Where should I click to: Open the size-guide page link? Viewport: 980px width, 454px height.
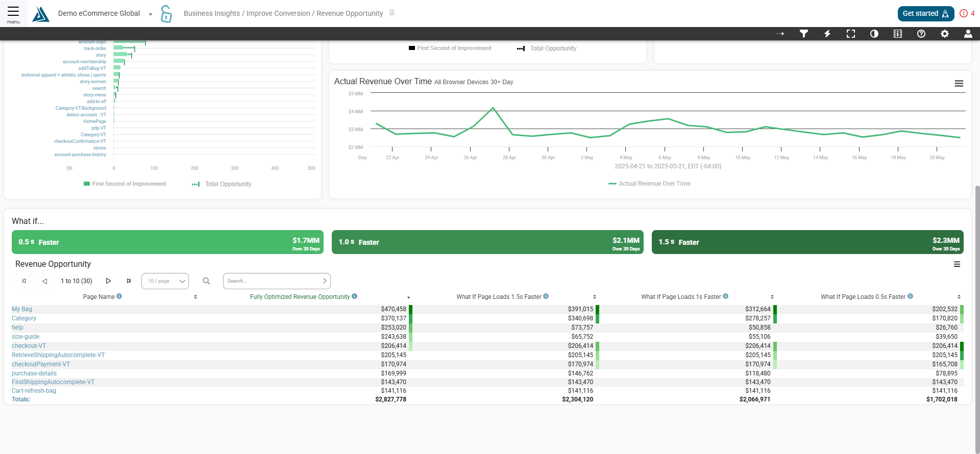coord(26,337)
